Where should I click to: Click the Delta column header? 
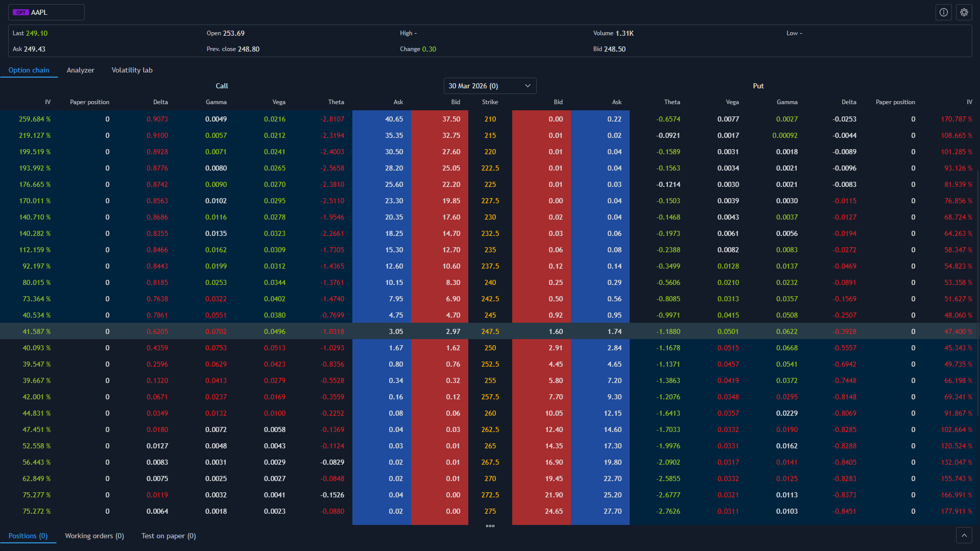[x=160, y=102]
